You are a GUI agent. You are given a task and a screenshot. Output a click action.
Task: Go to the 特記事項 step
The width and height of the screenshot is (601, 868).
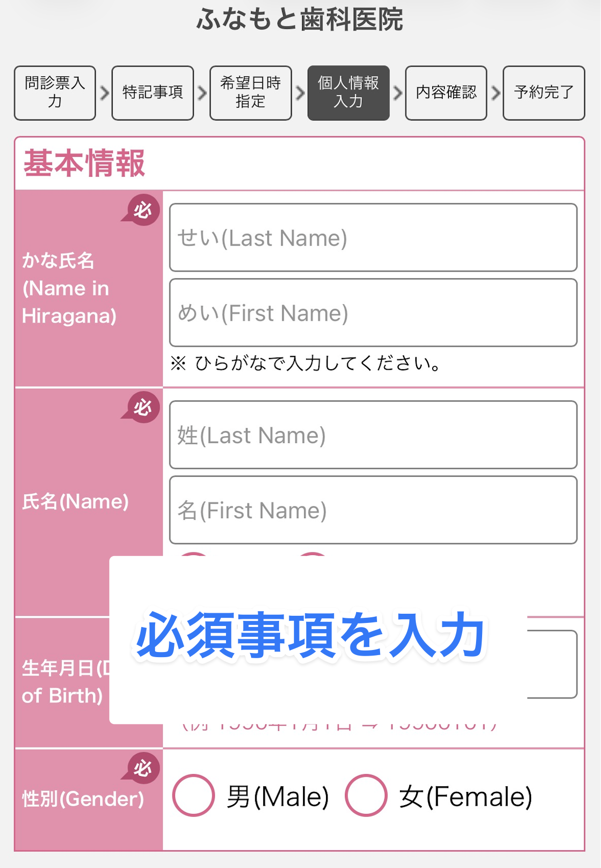click(x=153, y=93)
